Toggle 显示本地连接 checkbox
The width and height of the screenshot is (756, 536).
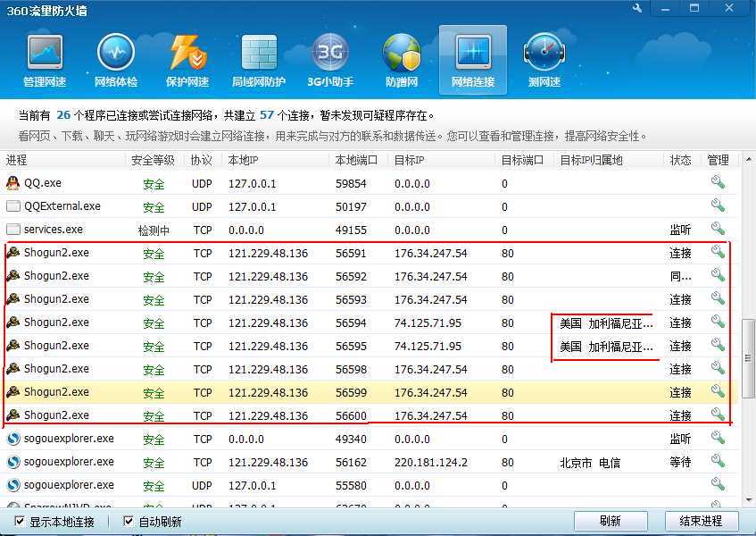click(20, 521)
